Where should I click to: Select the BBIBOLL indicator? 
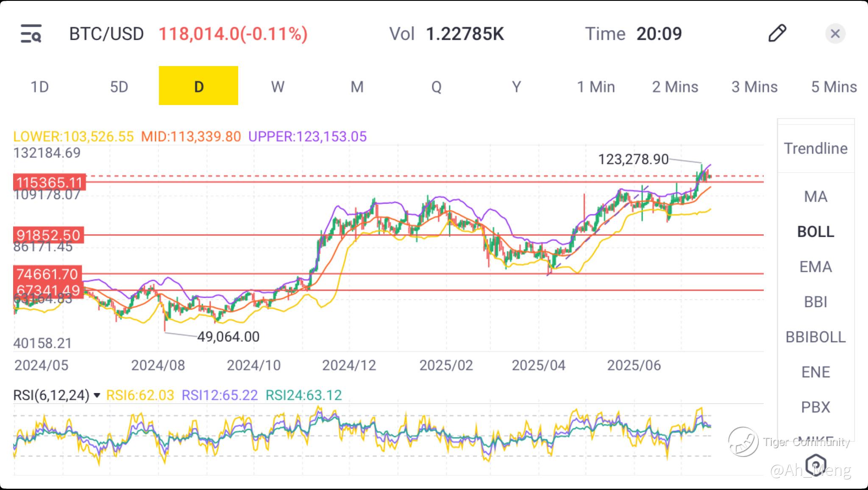tap(815, 337)
